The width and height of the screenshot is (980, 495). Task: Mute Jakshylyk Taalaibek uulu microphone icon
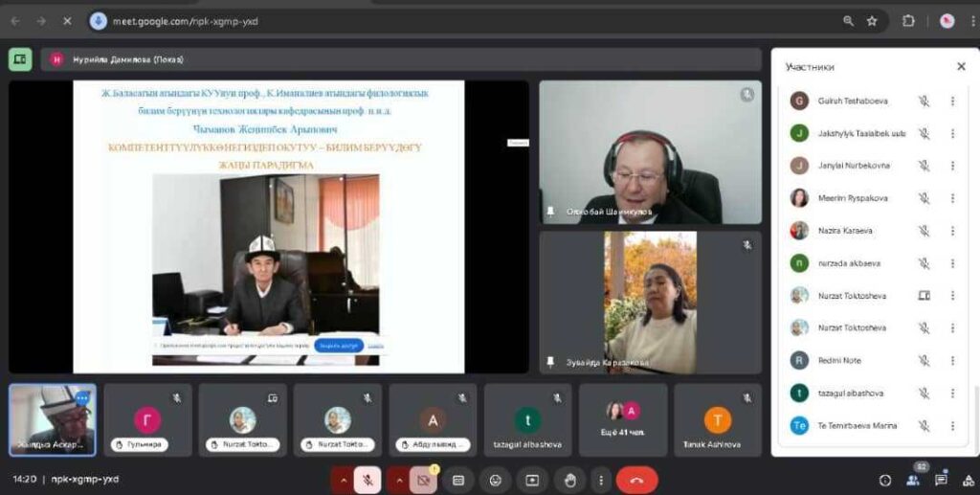click(924, 133)
